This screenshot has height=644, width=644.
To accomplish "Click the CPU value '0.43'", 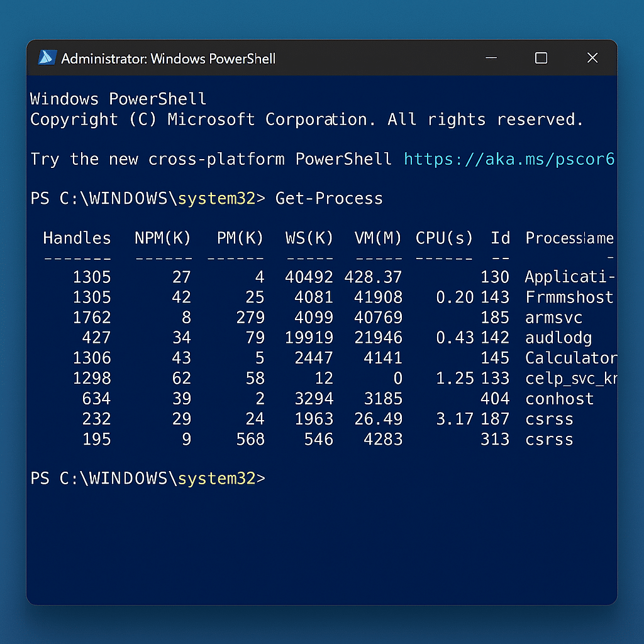I will tap(455, 338).
